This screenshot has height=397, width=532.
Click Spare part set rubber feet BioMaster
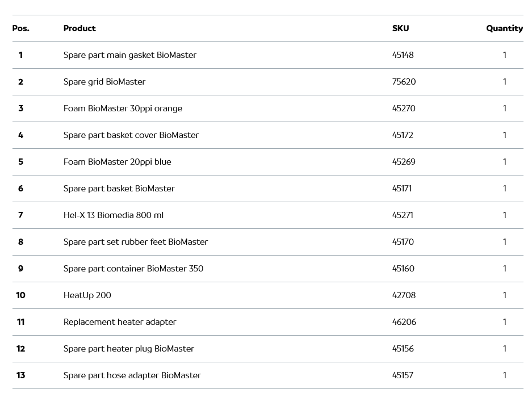point(135,242)
